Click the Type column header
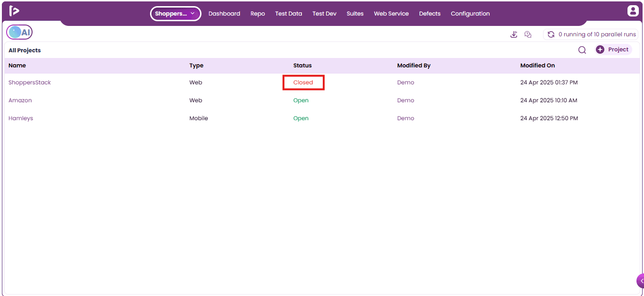The width and height of the screenshot is (644, 296). pos(196,66)
